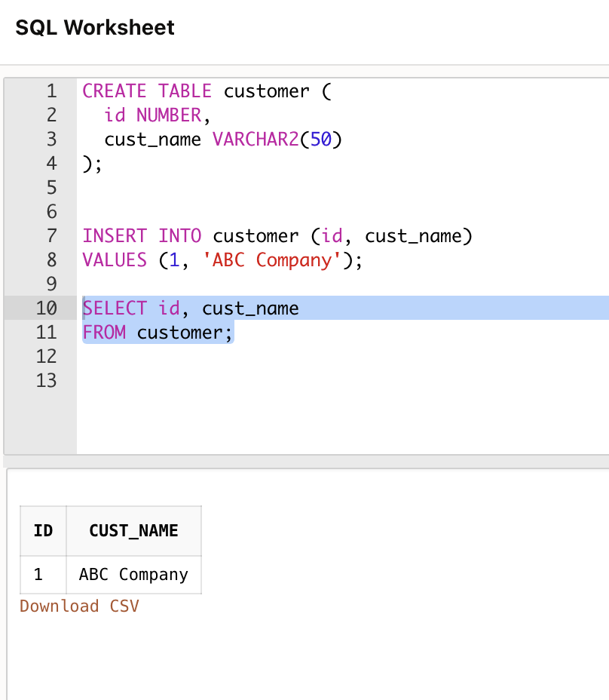
Task: Select the ID column header in results
Action: click(43, 531)
